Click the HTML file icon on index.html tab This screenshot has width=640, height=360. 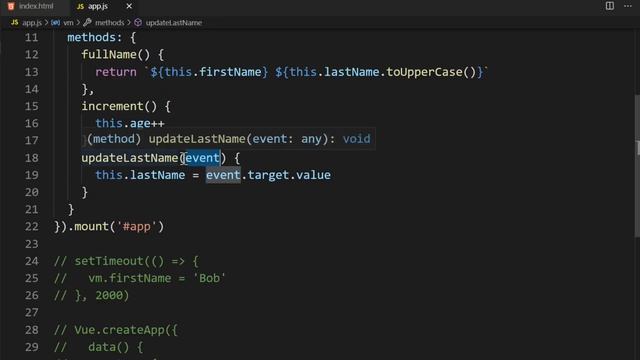point(11,6)
